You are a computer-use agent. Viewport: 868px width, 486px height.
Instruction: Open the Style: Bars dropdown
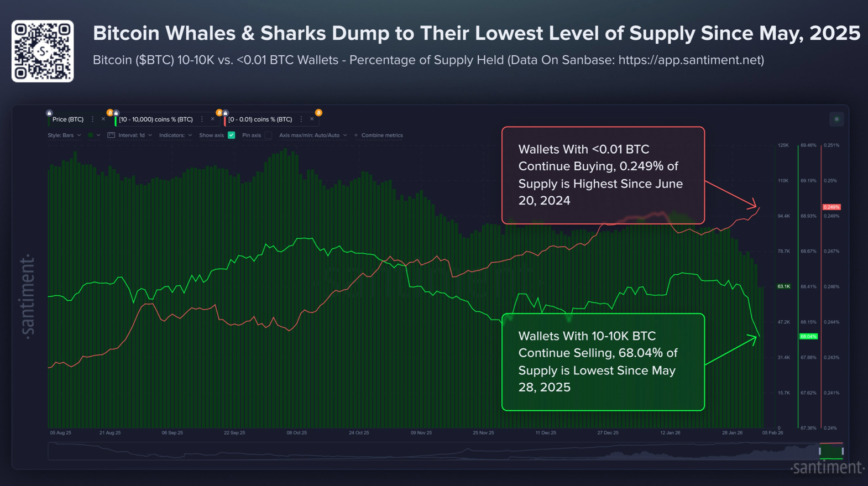(64, 135)
